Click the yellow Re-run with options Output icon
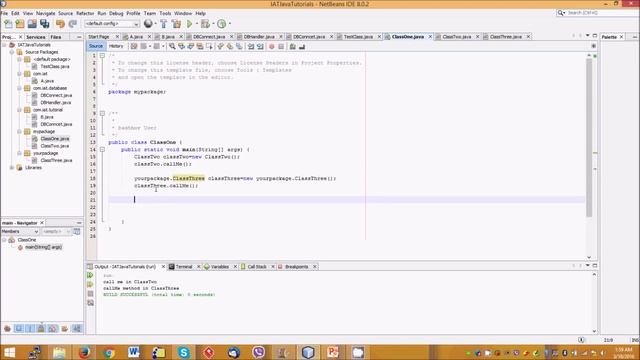Viewport: 640px width, 360px height. point(90,284)
